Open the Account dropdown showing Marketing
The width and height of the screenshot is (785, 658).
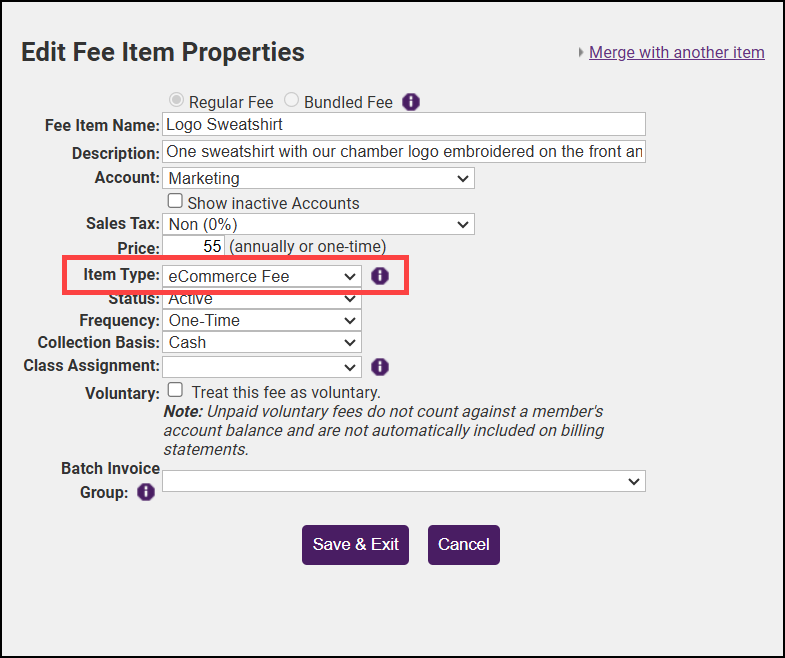point(318,179)
